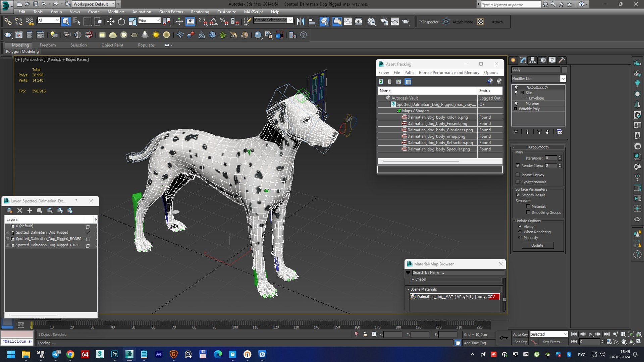Click the Attach Mode button
This screenshot has width=644, height=362.
pyautogui.click(x=463, y=22)
